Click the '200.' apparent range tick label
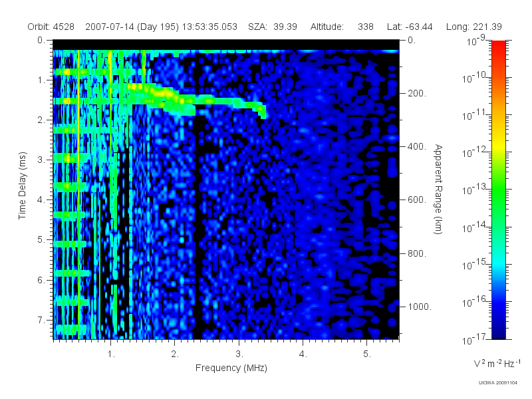Viewport: 532px width, 399px height. (x=417, y=93)
